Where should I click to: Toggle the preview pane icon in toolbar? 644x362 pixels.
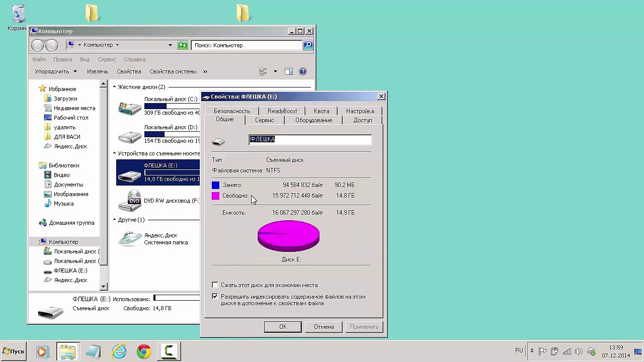(289, 71)
